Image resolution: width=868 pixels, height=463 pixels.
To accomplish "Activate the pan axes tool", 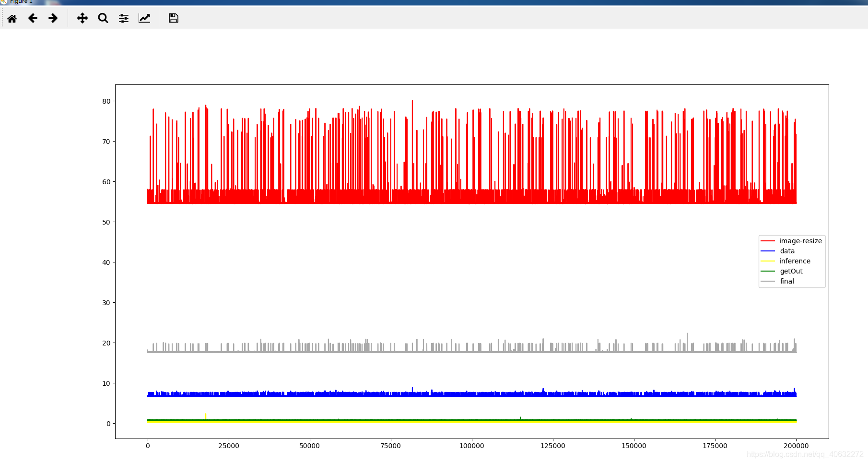I will tap(82, 18).
